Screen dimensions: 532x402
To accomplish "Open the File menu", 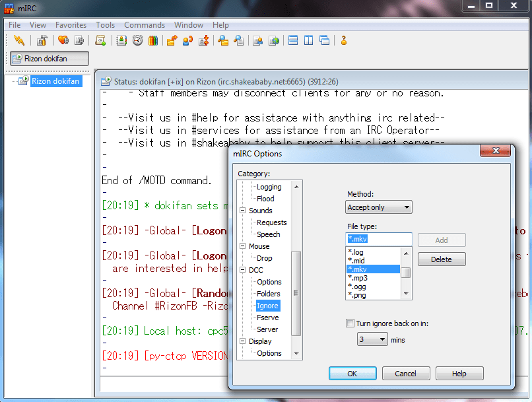I will click(15, 25).
